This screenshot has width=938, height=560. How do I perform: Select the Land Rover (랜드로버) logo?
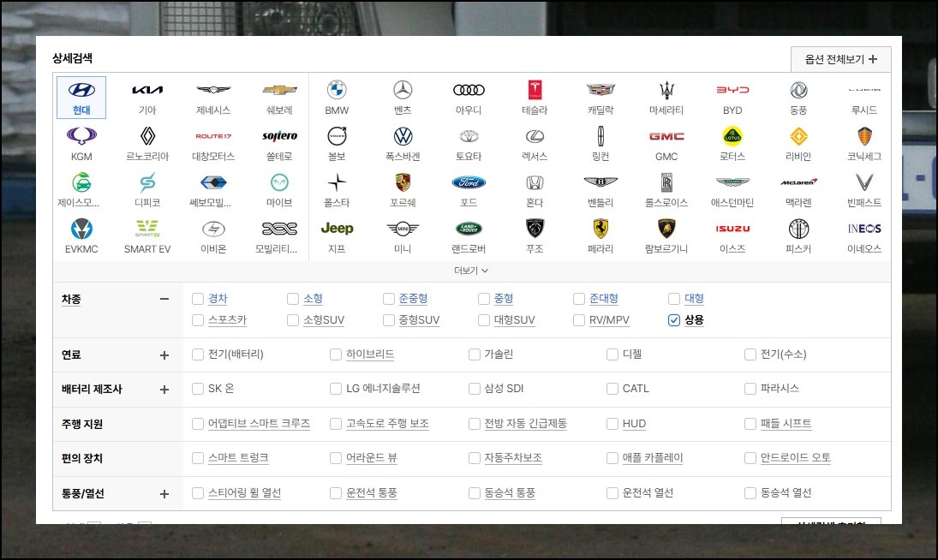469,229
